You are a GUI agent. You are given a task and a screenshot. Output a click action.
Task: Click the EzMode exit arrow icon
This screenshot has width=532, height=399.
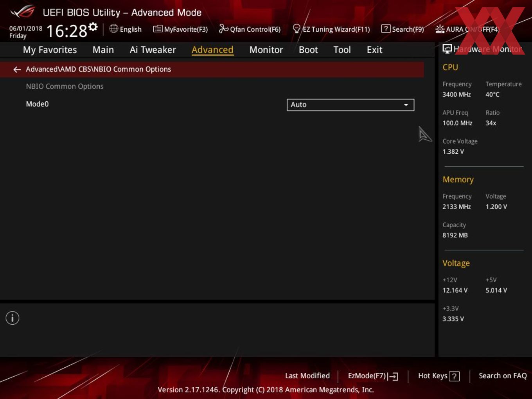click(x=394, y=376)
